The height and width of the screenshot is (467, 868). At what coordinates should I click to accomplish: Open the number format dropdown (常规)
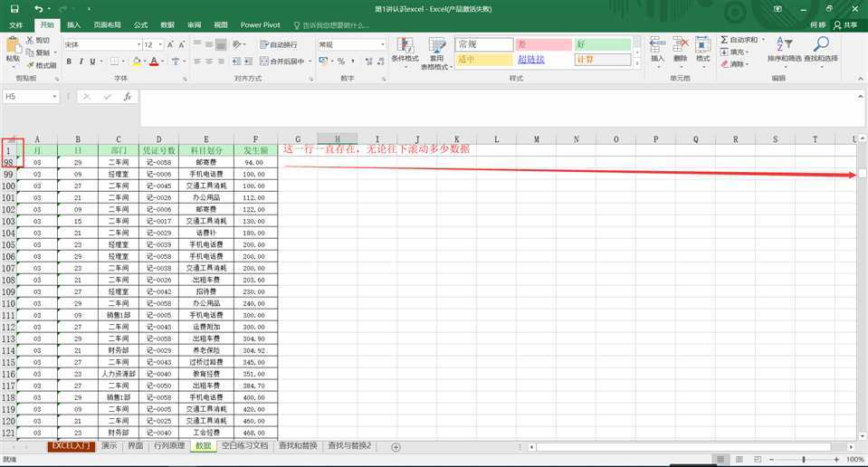point(383,44)
